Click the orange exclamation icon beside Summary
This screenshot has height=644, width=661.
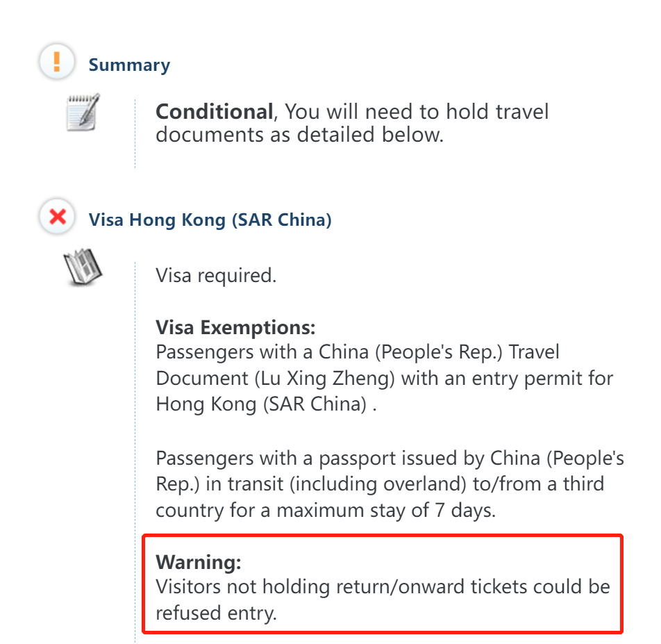[x=57, y=63]
